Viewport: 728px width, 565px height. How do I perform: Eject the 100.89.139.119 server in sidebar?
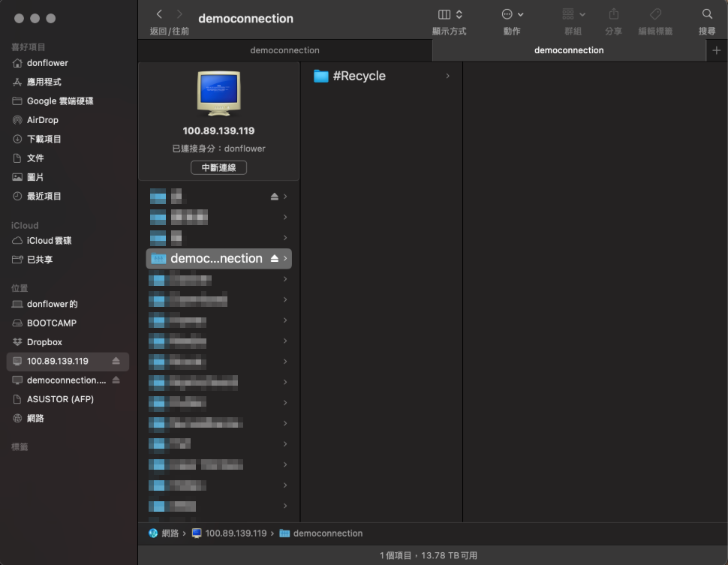point(116,361)
